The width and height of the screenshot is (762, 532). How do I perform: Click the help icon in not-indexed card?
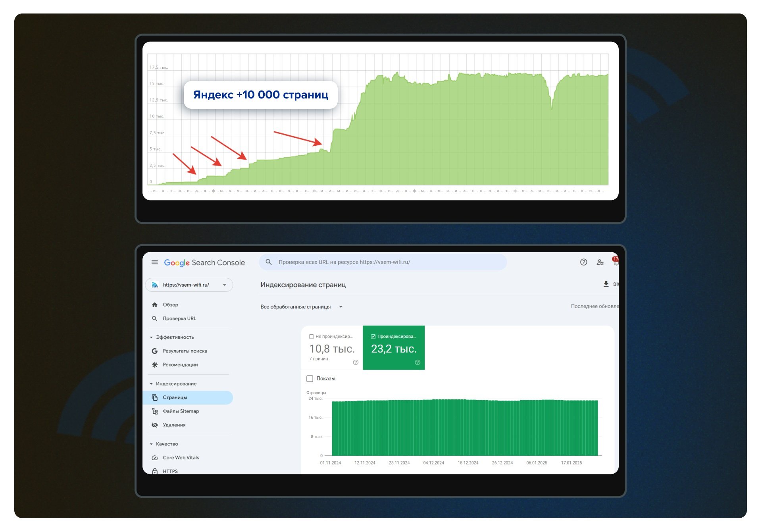click(x=356, y=362)
